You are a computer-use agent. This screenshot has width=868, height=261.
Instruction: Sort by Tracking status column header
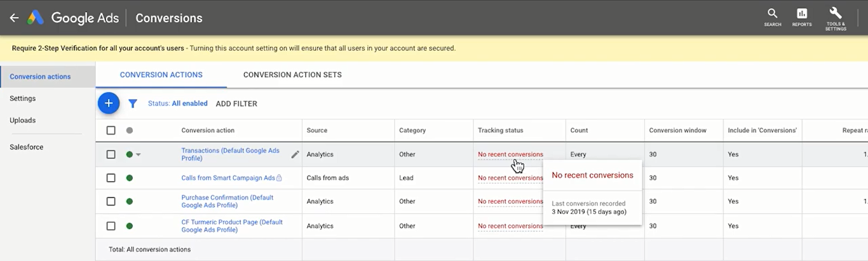501,130
